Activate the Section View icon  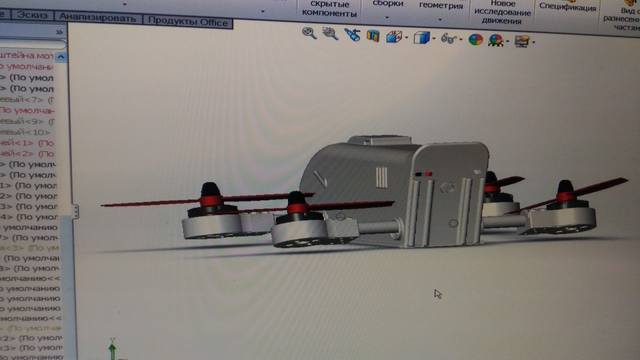point(373,36)
